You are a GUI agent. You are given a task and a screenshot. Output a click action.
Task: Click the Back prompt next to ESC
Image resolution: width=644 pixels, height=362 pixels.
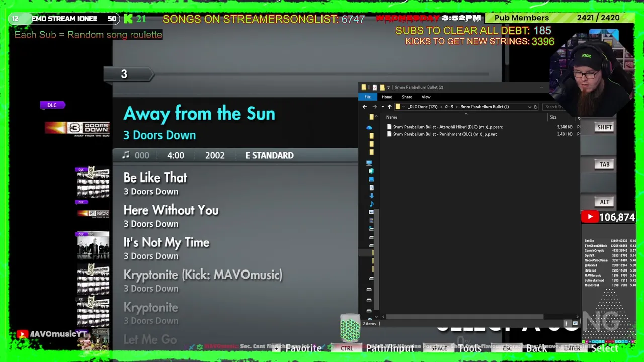[536, 348]
